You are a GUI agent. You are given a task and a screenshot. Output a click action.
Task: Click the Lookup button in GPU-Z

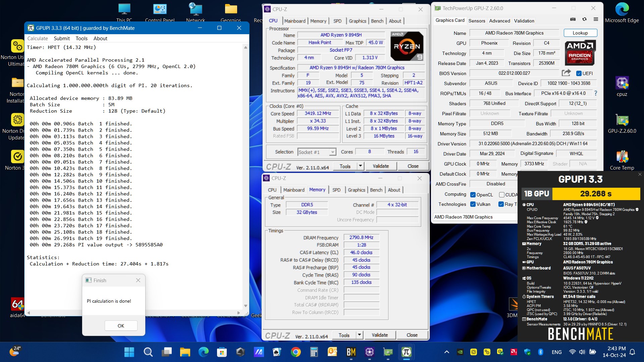[x=580, y=33]
